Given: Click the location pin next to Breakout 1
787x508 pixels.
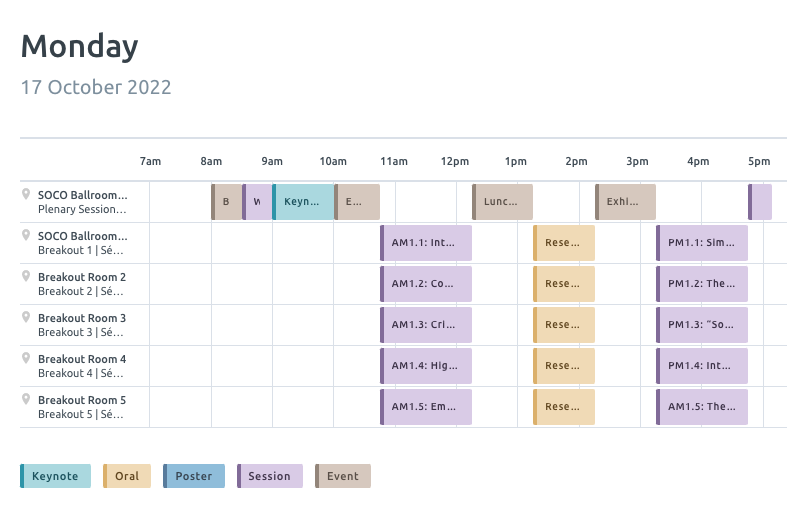Looking at the screenshot, I should click(27, 236).
